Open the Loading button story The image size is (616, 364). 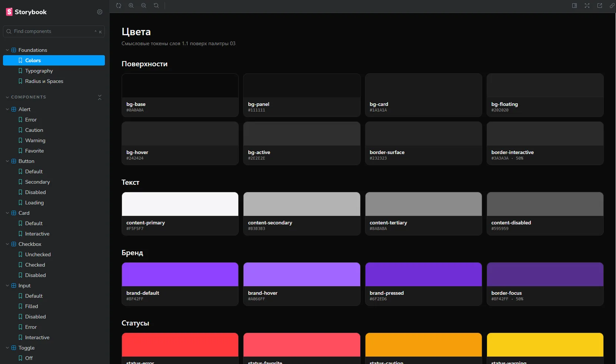tap(54, 203)
